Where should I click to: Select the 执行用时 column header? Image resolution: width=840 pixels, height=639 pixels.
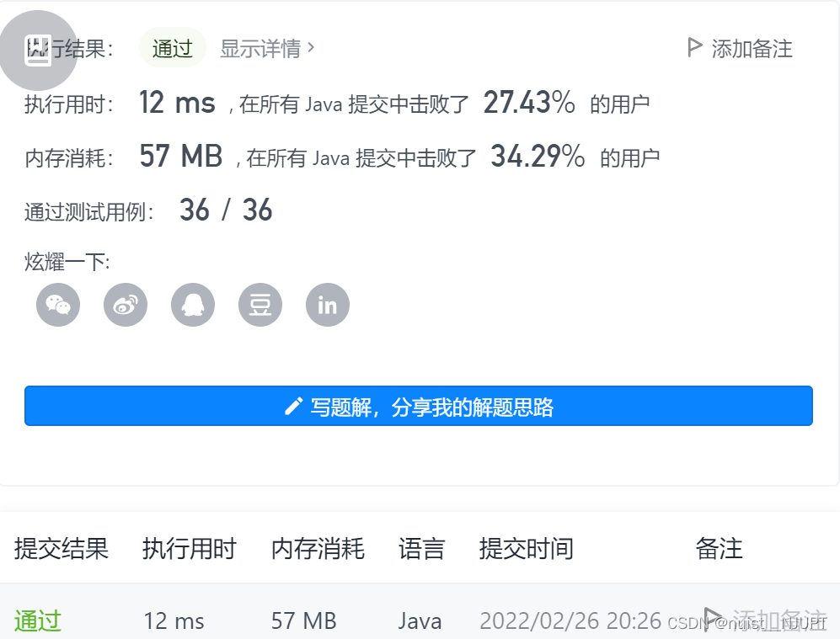tap(189, 549)
